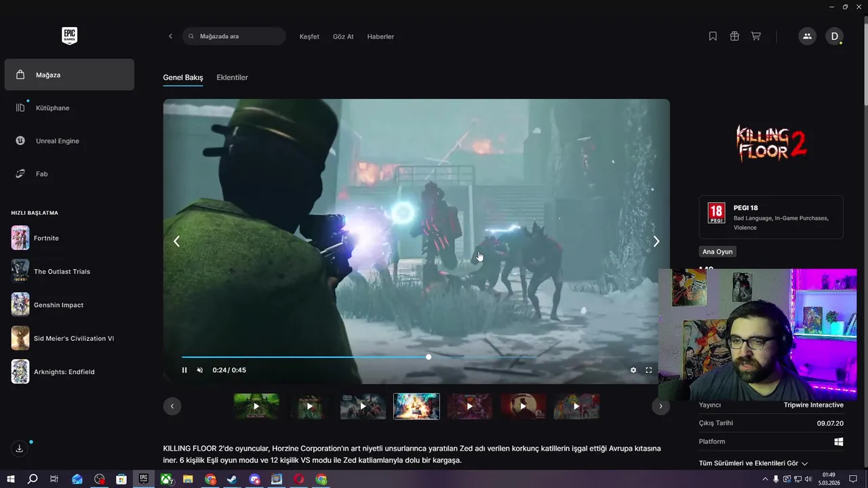
Task: Open the taskbar volume icon
Action: (808, 479)
